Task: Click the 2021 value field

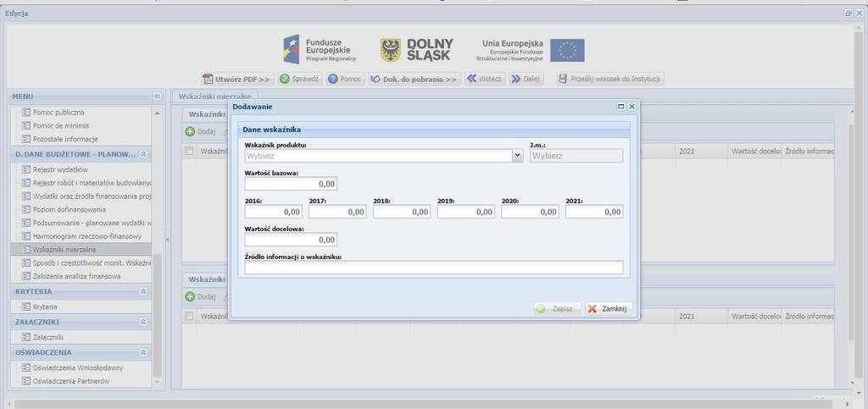Action: coord(594,212)
